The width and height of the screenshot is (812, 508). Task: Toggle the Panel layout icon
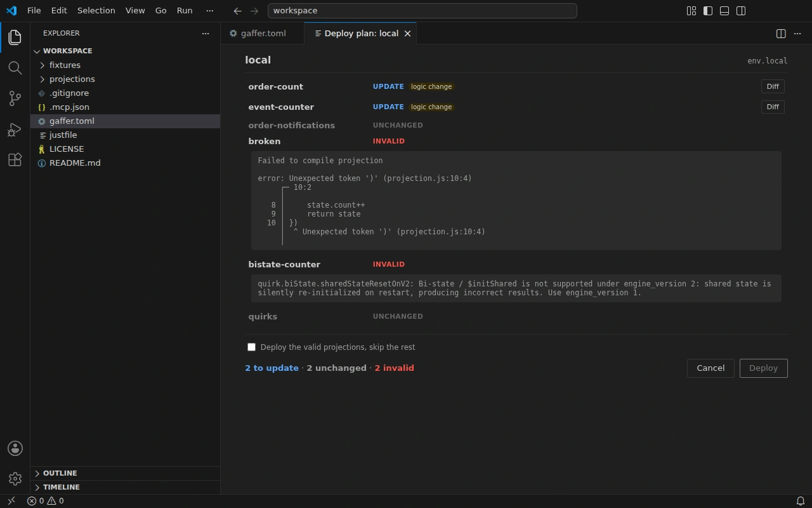coord(724,11)
